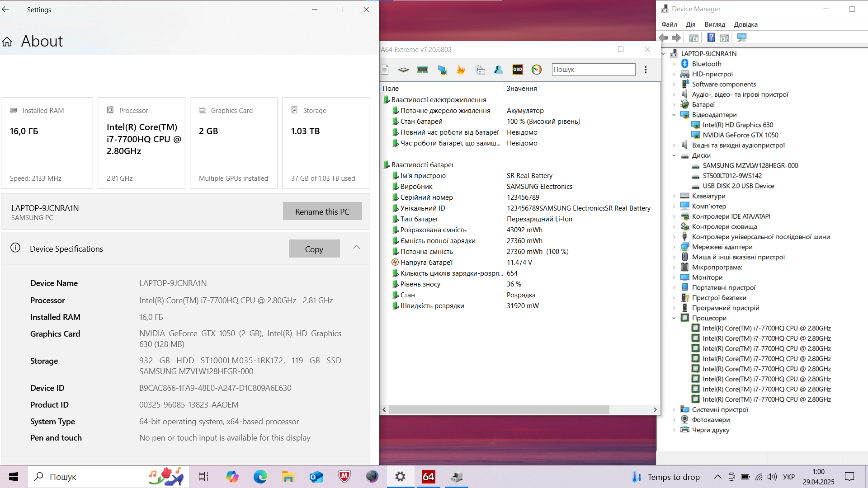Viewport: 868px width, 488px height.
Task: Collapse the Відеоадаптери node in Device Manager
Action: [674, 115]
